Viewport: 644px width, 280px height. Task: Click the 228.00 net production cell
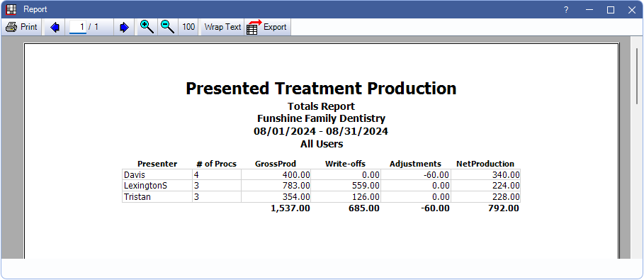click(486, 197)
